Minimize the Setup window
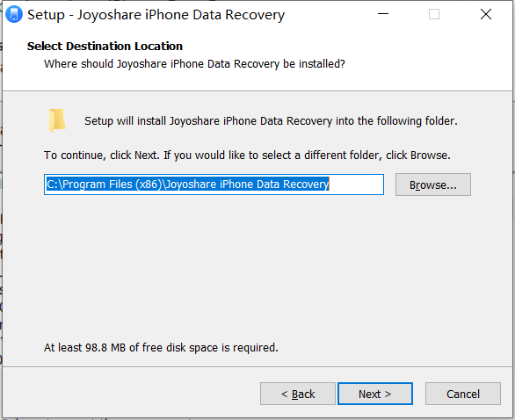515x420 pixels. click(383, 14)
